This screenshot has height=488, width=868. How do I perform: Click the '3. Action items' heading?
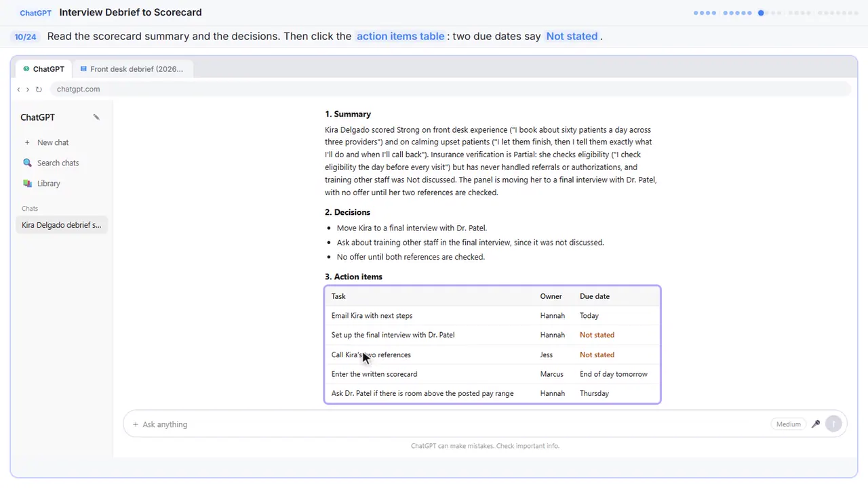coord(353,277)
